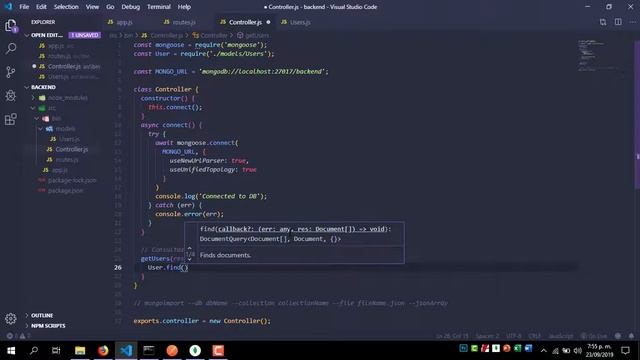Open the Edit menu
Image resolution: width=640 pixels, height=360 pixels.
(x=41, y=7)
